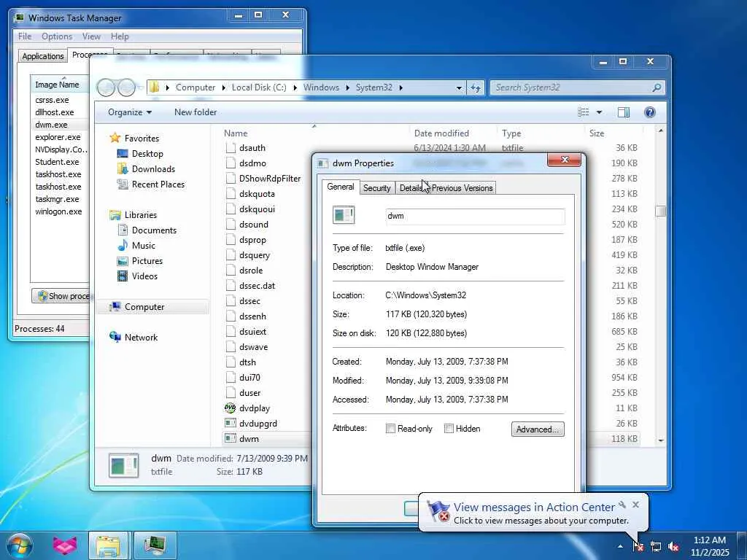Select the dwm file in list

tap(249, 438)
